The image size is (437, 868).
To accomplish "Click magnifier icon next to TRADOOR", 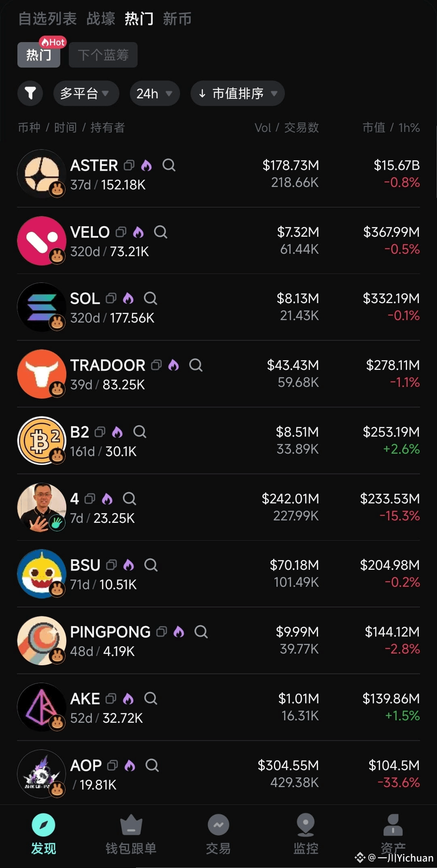I will coord(196,365).
